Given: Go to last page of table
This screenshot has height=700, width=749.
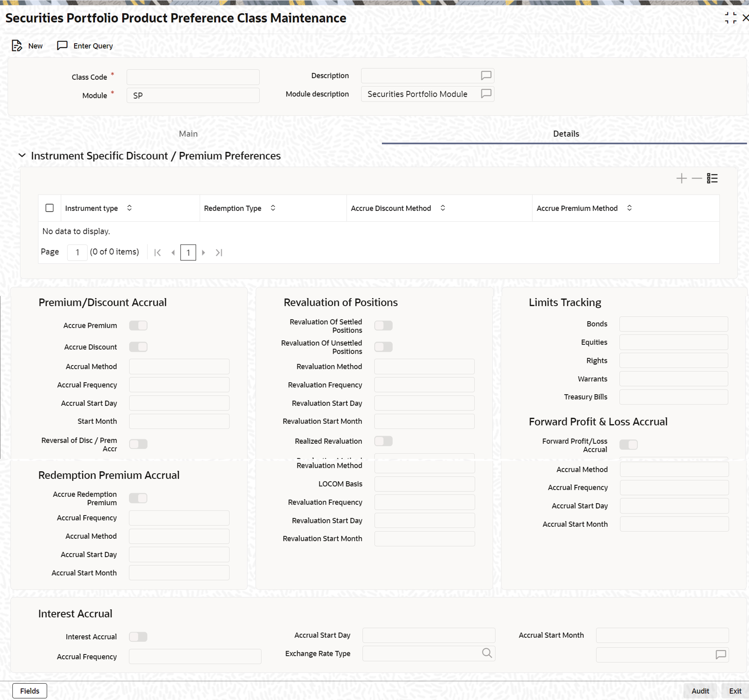Looking at the screenshot, I should tap(219, 253).
